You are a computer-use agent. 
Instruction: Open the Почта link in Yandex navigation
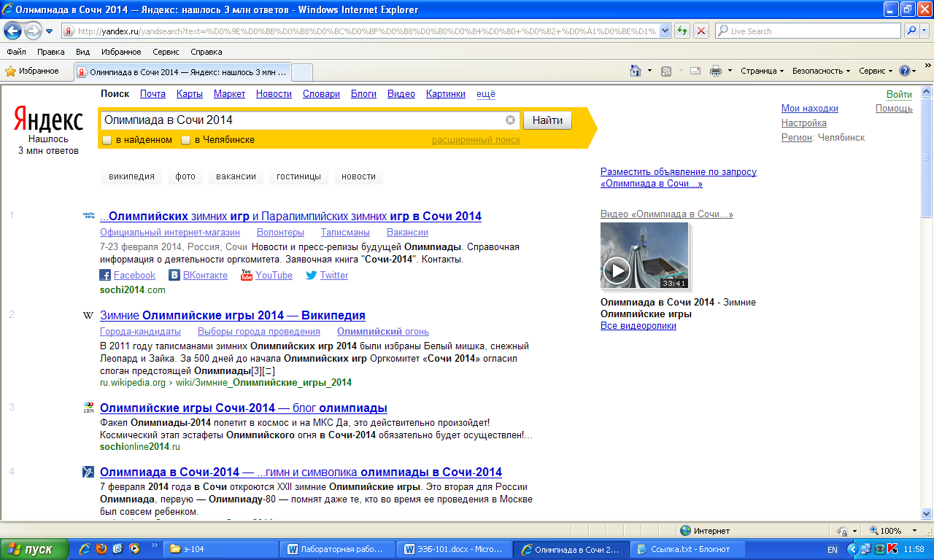pos(153,93)
